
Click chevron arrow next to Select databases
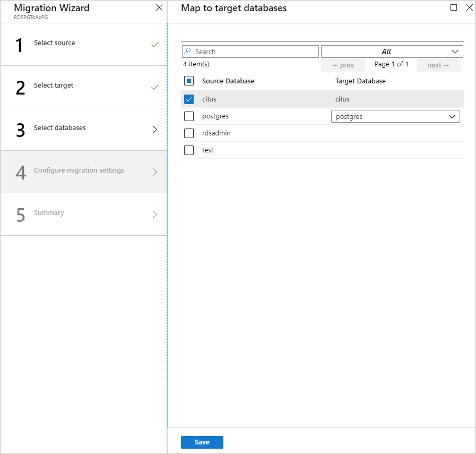click(154, 130)
